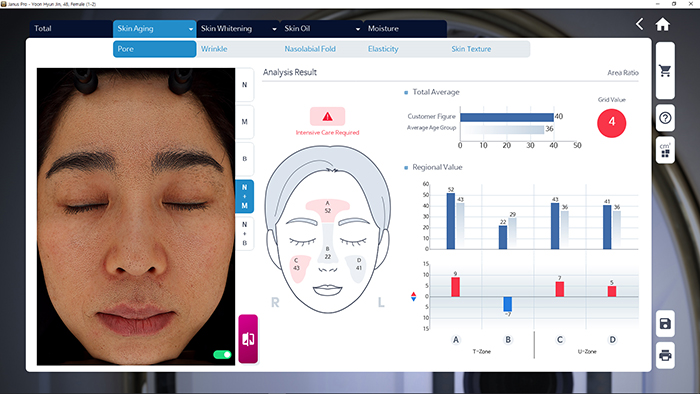Open the help question mark icon
Image resolution: width=700 pixels, height=394 pixels.
click(x=665, y=118)
